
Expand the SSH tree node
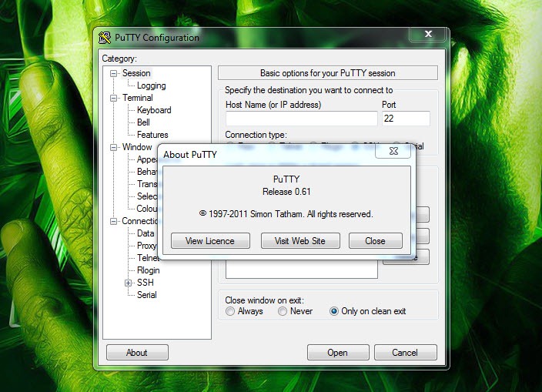click(x=129, y=283)
